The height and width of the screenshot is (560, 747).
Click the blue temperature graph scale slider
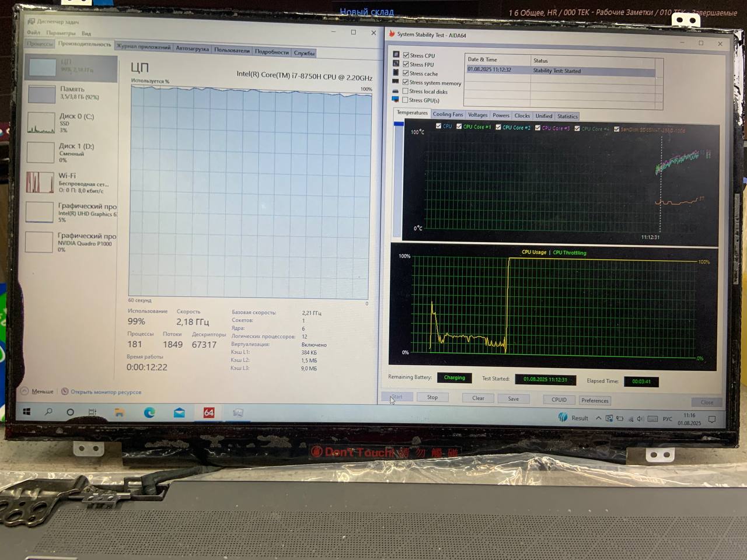[399, 124]
